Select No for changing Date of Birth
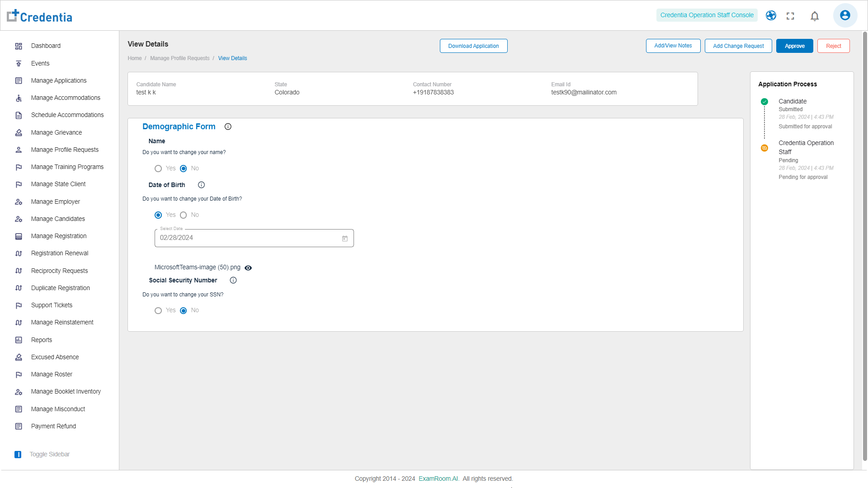 [184, 215]
